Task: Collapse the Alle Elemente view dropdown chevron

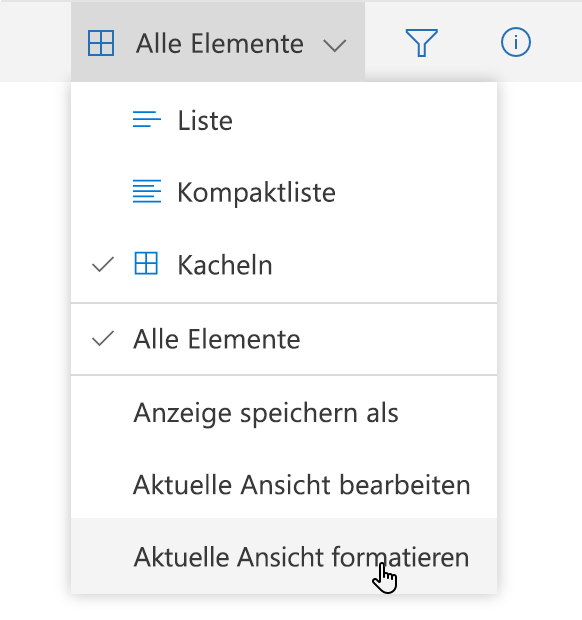Action: tap(334, 45)
